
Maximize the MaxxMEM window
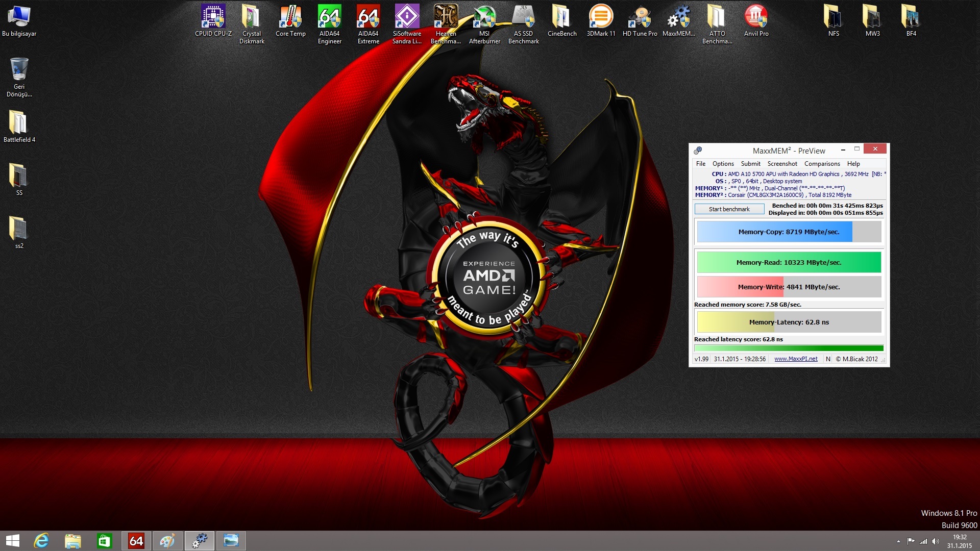point(857,149)
